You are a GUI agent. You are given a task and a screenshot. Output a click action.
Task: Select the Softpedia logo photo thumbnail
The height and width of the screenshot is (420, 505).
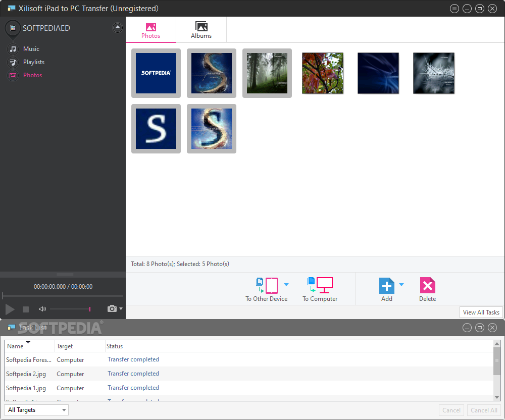pos(156,73)
